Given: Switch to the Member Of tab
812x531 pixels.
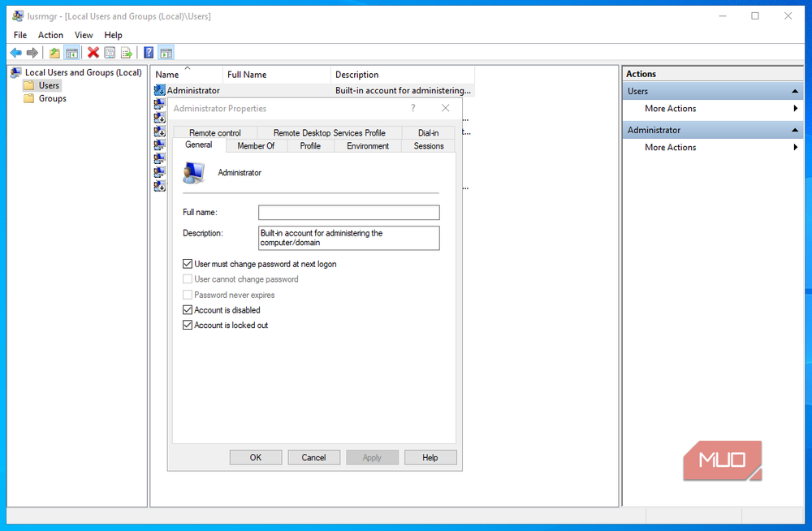Looking at the screenshot, I should tap(256, 146).
